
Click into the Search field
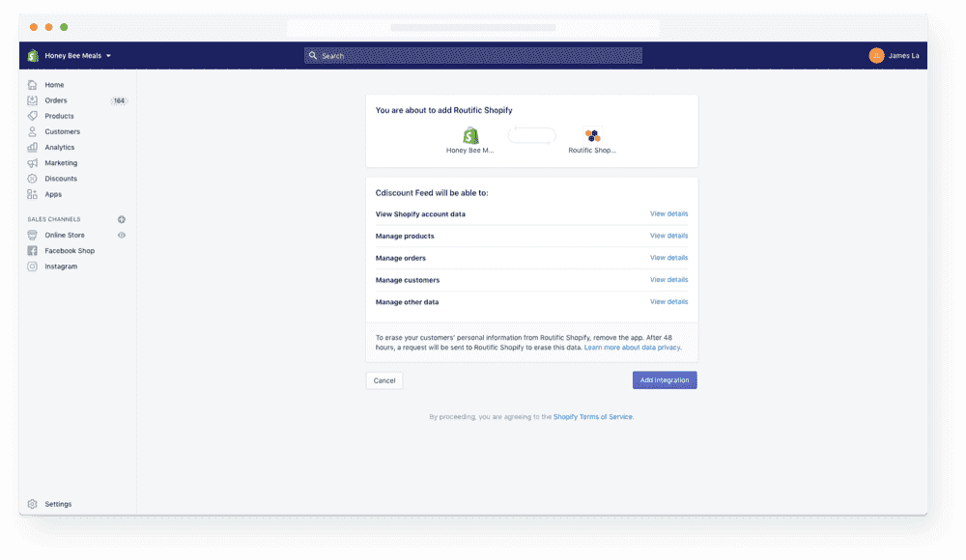[x=473, y=56]
